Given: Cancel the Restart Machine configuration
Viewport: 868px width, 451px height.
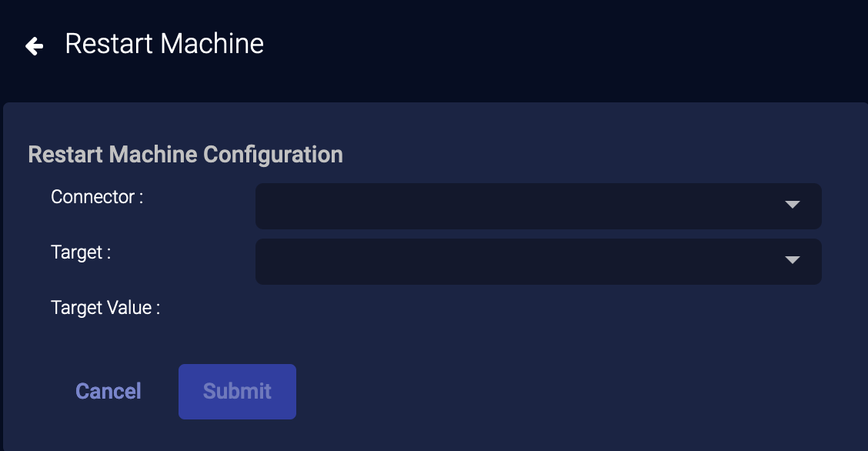Looking at the screenshot, I should coord(108,392).
